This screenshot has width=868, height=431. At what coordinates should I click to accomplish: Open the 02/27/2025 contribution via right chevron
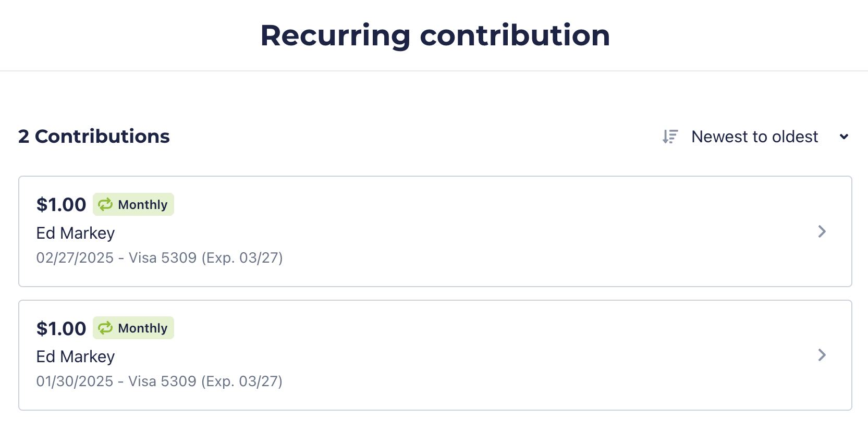(822, 231)
